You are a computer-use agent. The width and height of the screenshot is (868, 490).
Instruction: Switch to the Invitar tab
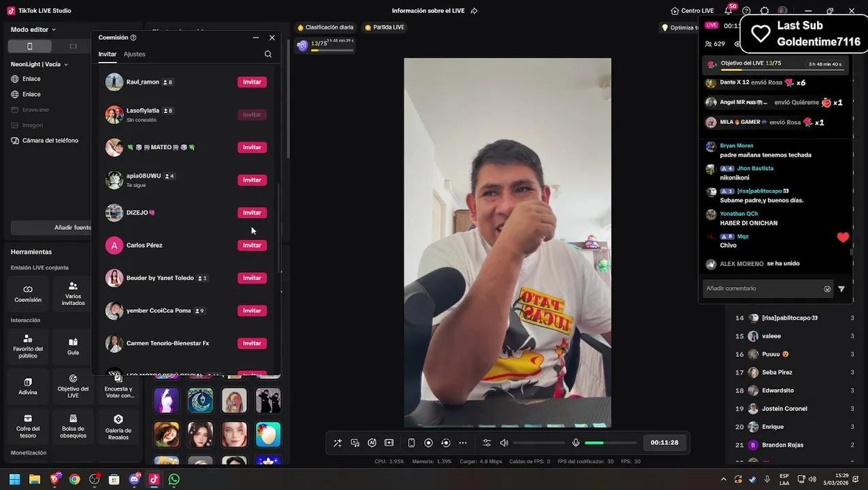click(108, 54)
